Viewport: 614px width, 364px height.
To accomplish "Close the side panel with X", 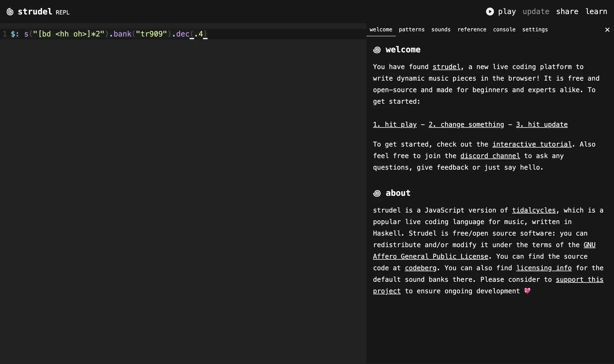I will pos(607,30).
